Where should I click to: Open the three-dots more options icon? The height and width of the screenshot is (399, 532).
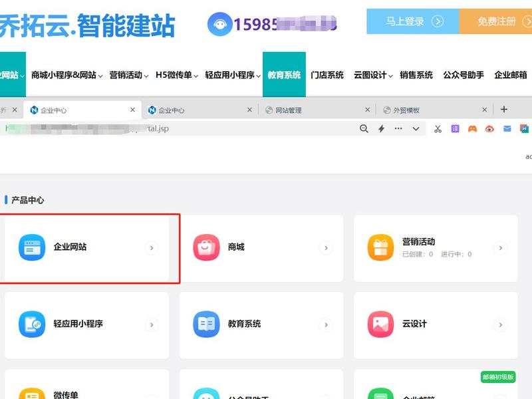[398, 128]
